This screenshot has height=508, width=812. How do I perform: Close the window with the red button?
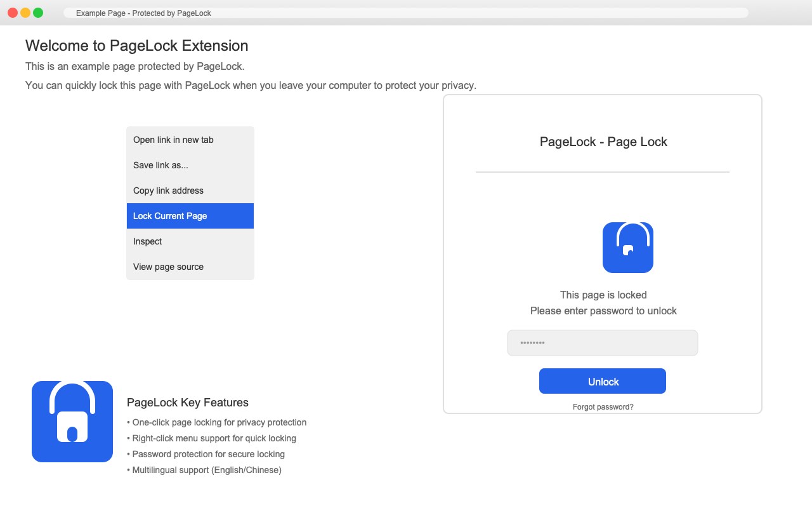point(13,13)
